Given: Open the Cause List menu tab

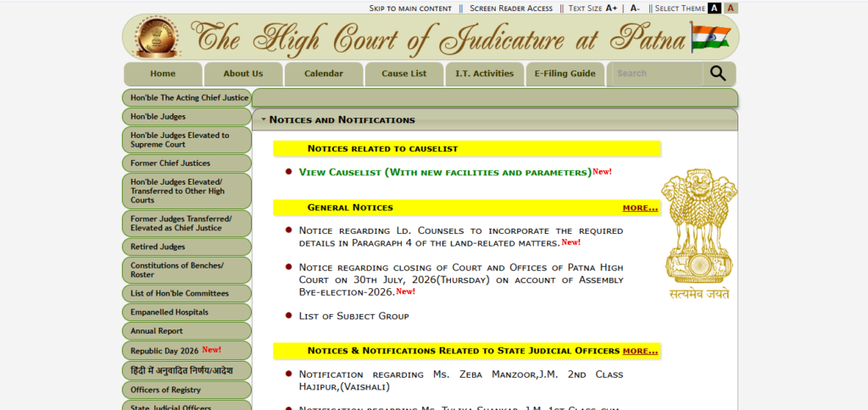Looking at the screenshot, I should click(x=404, y=74).
